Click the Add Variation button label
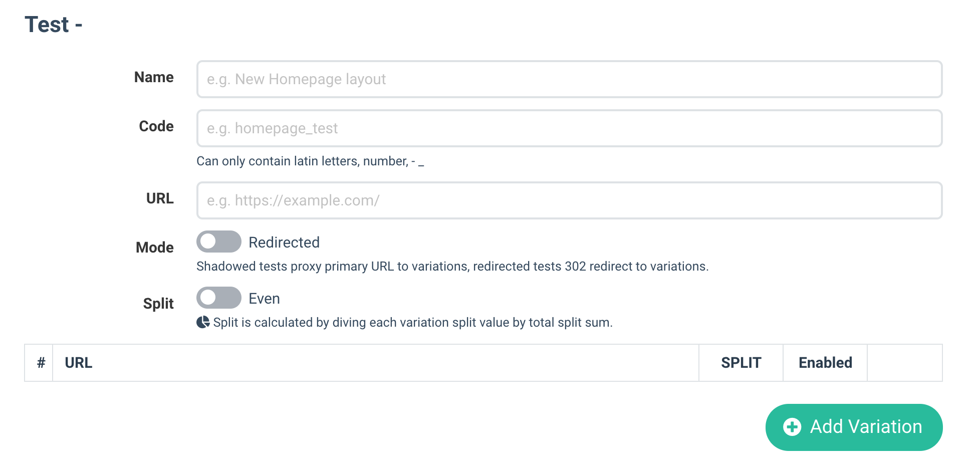 (x=866, y=427)
